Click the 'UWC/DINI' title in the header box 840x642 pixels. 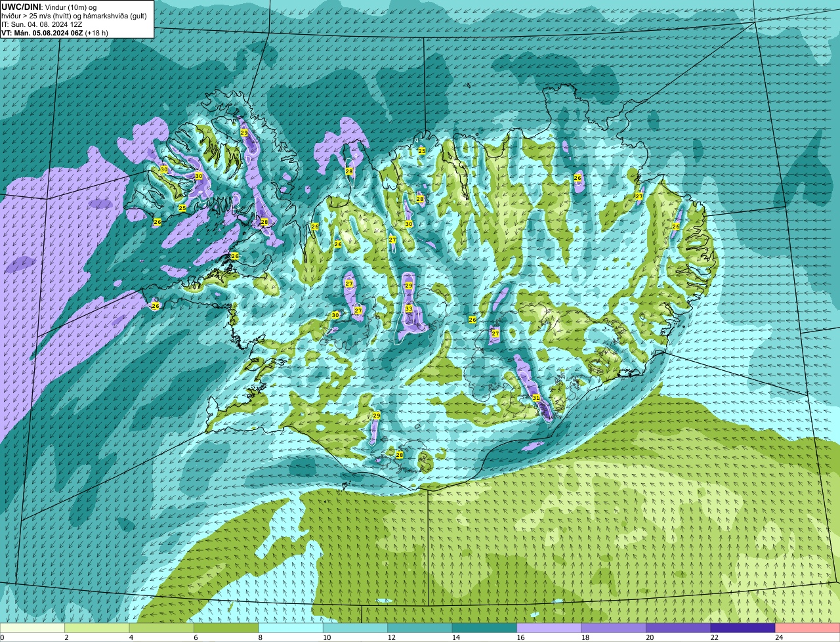(22, 7)
